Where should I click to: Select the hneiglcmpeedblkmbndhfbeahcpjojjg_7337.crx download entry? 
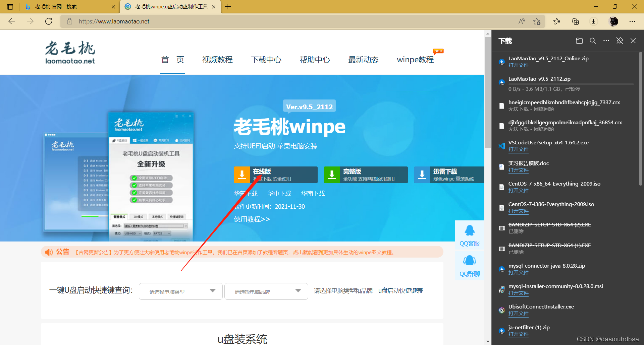coord(565,106)
